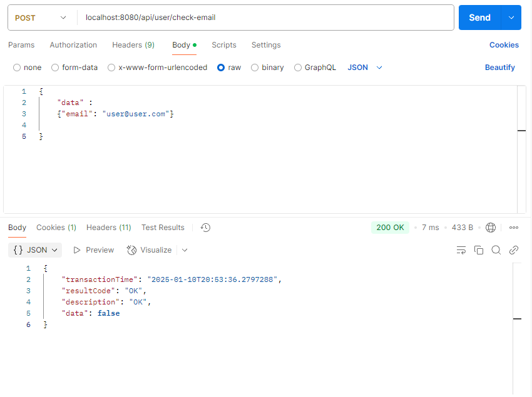Image resolution: width=532 pixels, height=397 pixels.
Task: Select the binary body type
Action: (x=255, y=68)
